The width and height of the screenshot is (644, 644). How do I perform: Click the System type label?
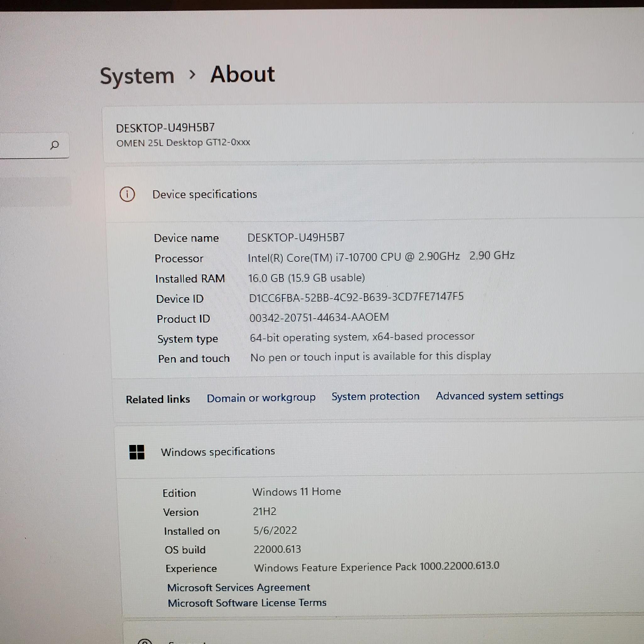coord(188,339)
